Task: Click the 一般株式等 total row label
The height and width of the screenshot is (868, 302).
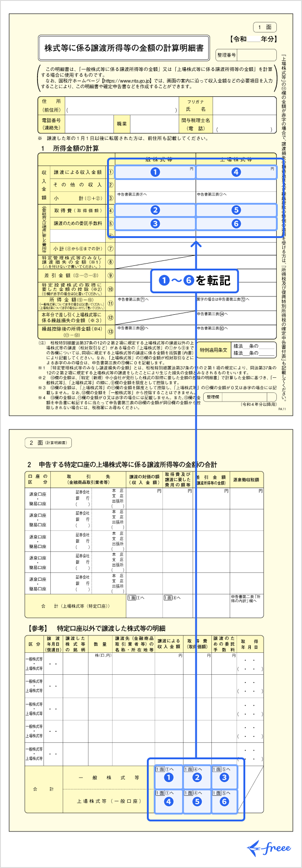Action: 108,778
